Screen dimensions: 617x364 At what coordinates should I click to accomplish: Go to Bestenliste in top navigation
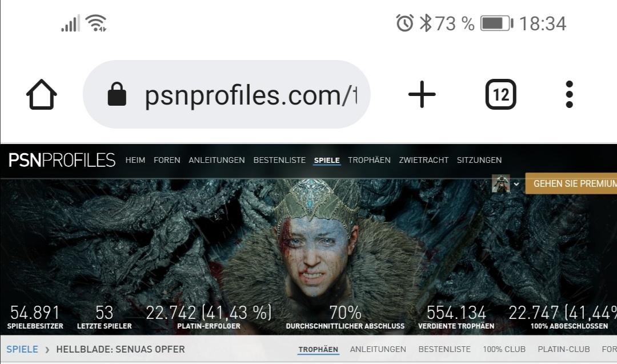[x=279, y=160]
